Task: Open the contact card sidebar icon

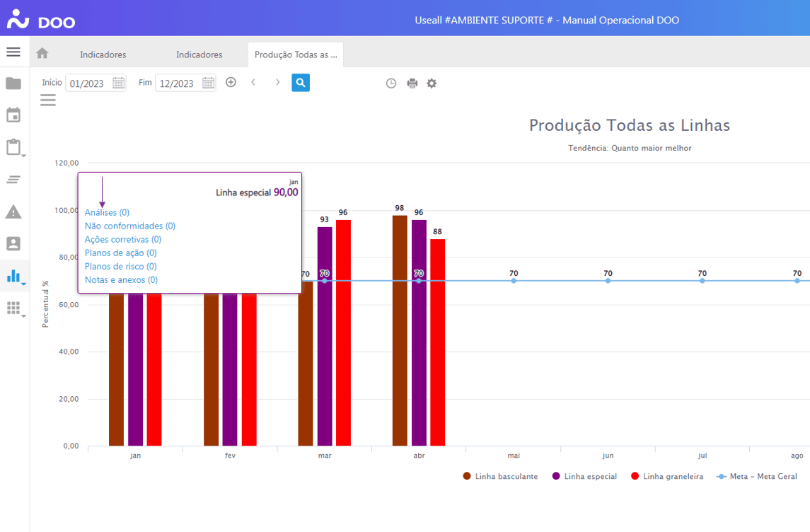Action: tap(13, 243)
